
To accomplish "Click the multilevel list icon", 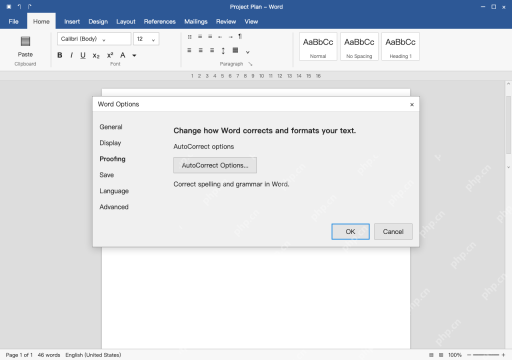I will point(210,37).
